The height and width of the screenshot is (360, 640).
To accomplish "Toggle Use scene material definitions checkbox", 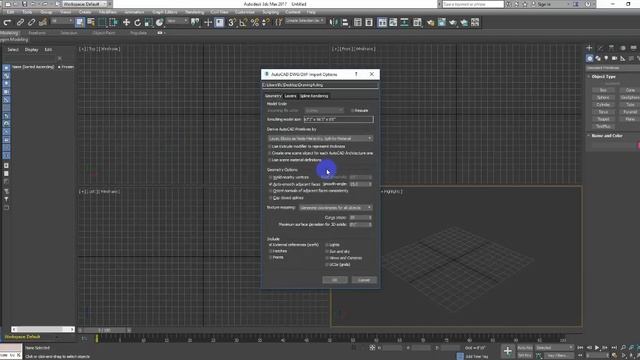I will 269,160.
